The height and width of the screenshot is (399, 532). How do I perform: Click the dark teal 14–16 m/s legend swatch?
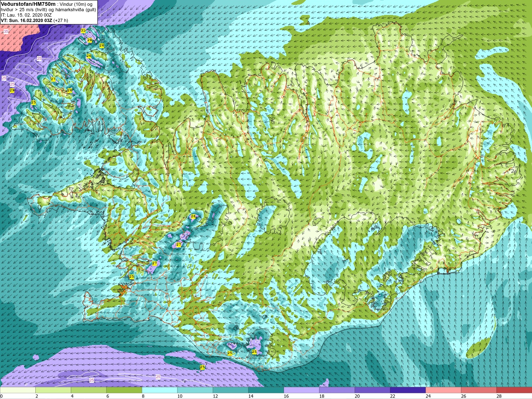tap(266, 390)
